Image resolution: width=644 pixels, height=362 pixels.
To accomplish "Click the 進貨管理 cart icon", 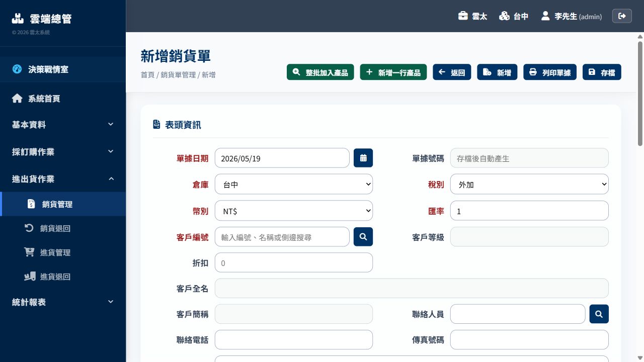I will [30, 252].
